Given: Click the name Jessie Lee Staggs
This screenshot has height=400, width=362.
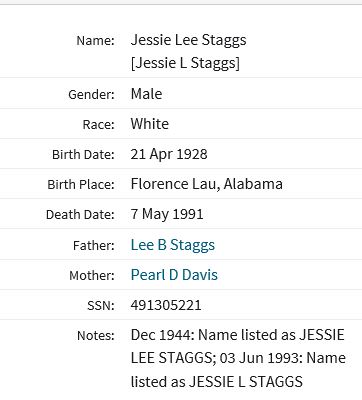Looking at the screenshot, I should pyautogui.click(x=189, y=40).
